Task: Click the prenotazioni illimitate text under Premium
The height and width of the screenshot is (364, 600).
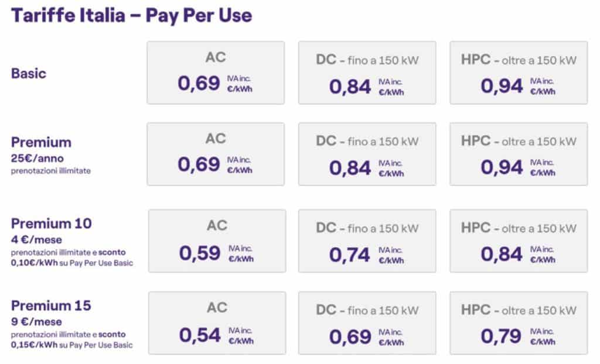Action: click(x=51, y=171)
